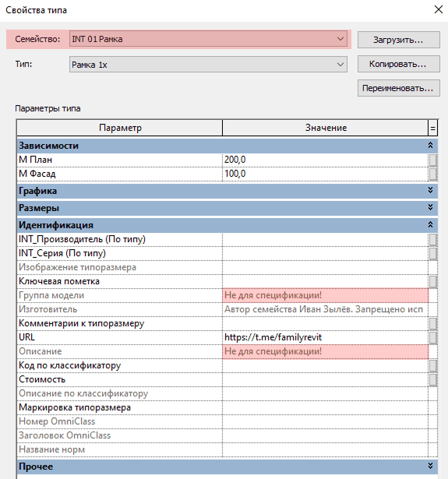The image size is (448, 479).
Task: Collapse the Идентификация parameter group
Action: [x=430, y=225]
